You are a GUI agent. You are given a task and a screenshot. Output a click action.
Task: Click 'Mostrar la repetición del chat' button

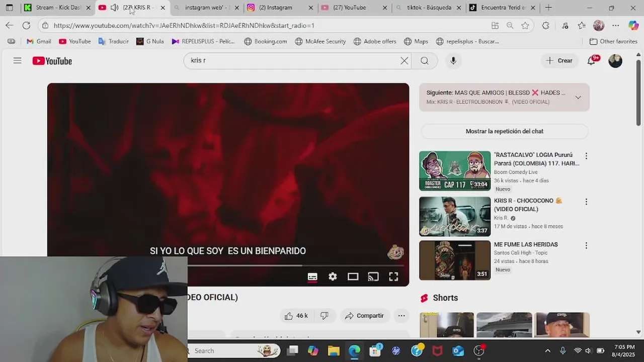pos(504,131)
